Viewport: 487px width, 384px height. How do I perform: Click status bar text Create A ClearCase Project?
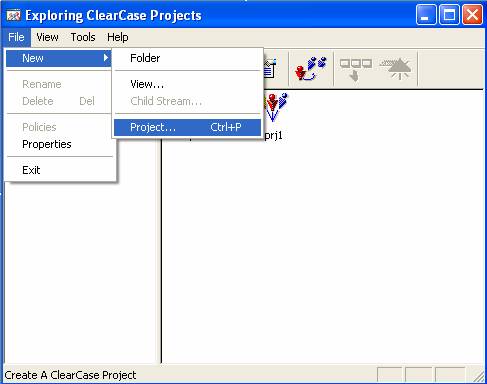(70, 375)
